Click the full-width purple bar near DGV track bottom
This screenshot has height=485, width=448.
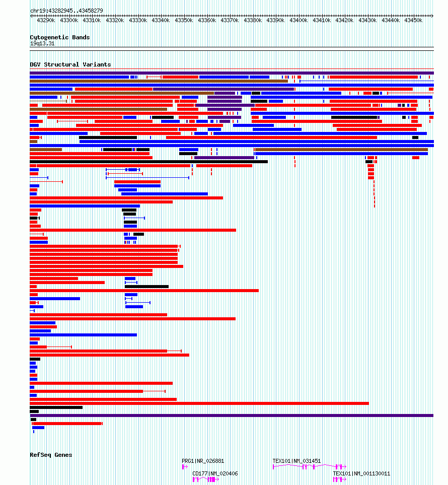232,415
